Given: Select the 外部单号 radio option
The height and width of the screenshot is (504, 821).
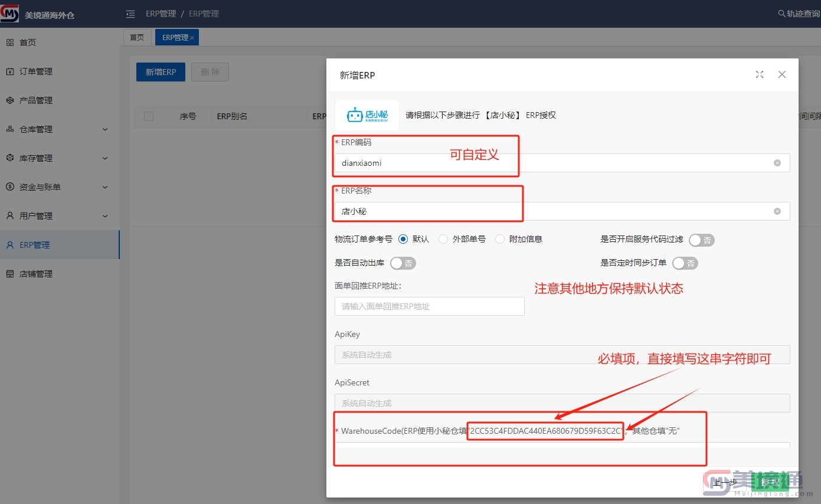Looking at the screenshot, I should (x=443, y=239).
